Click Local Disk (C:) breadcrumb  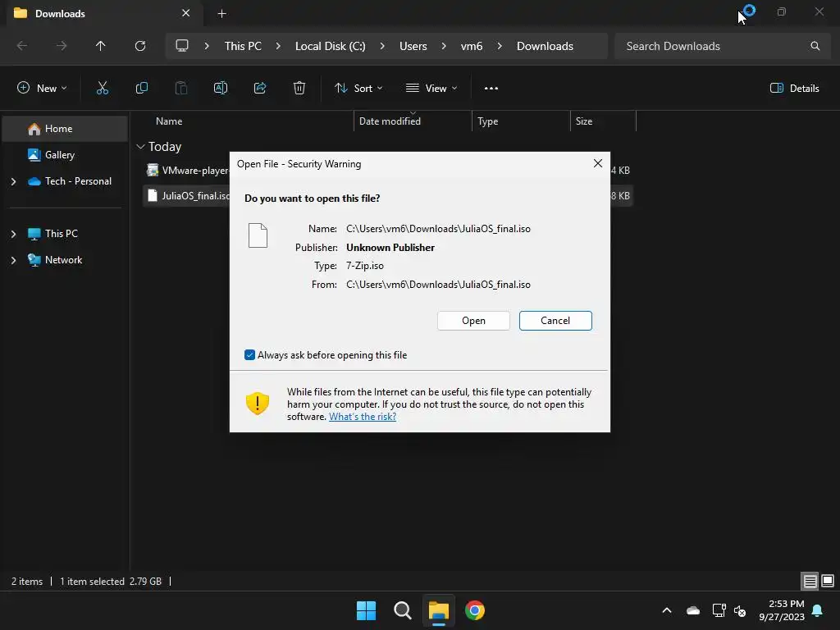pos(330,46)
